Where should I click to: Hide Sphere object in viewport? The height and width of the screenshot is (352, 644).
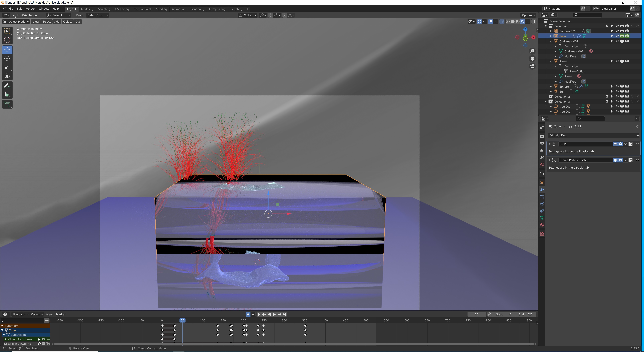tap(617, 86)
